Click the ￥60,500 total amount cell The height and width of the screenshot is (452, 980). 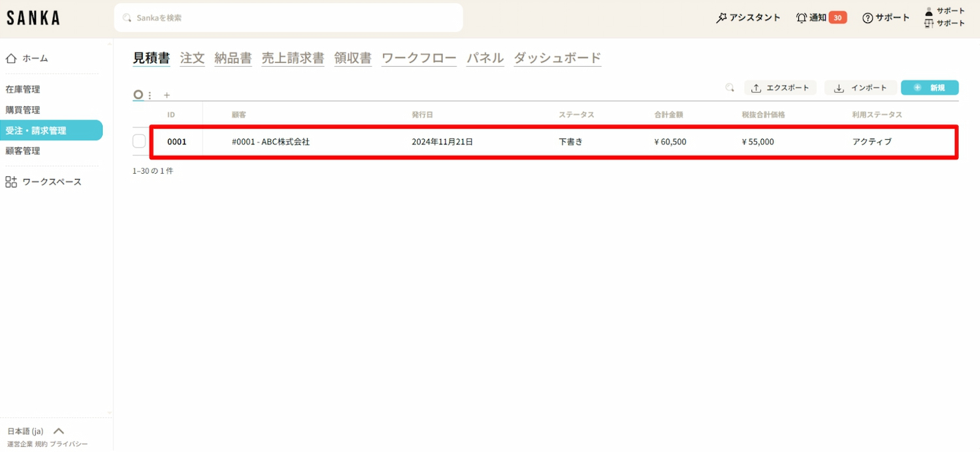coord(670,141)
